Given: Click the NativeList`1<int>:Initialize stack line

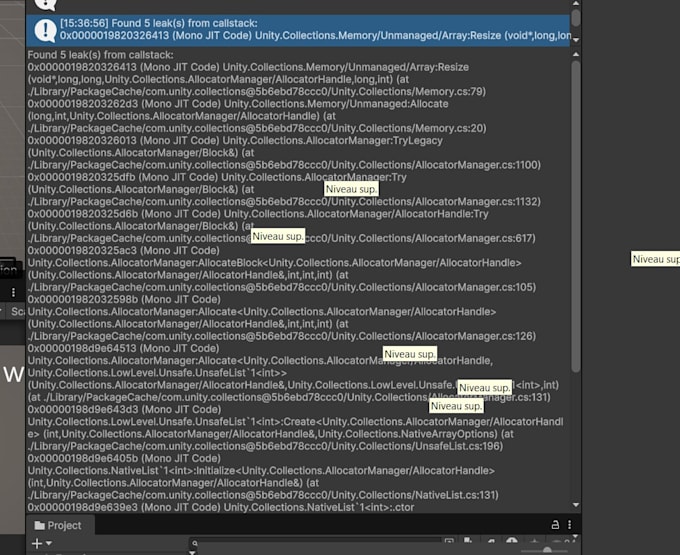Looking at the screenshot, I should coord(261,471).
